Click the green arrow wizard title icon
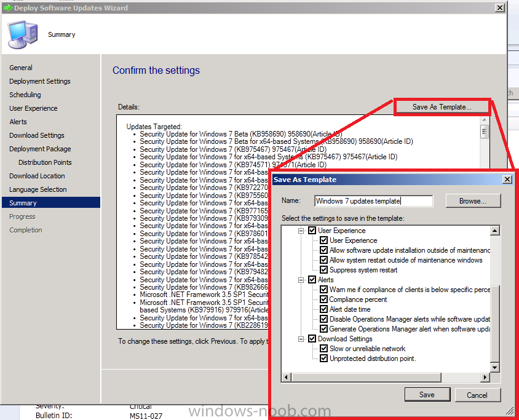519x420 pixels. point(8,7)
